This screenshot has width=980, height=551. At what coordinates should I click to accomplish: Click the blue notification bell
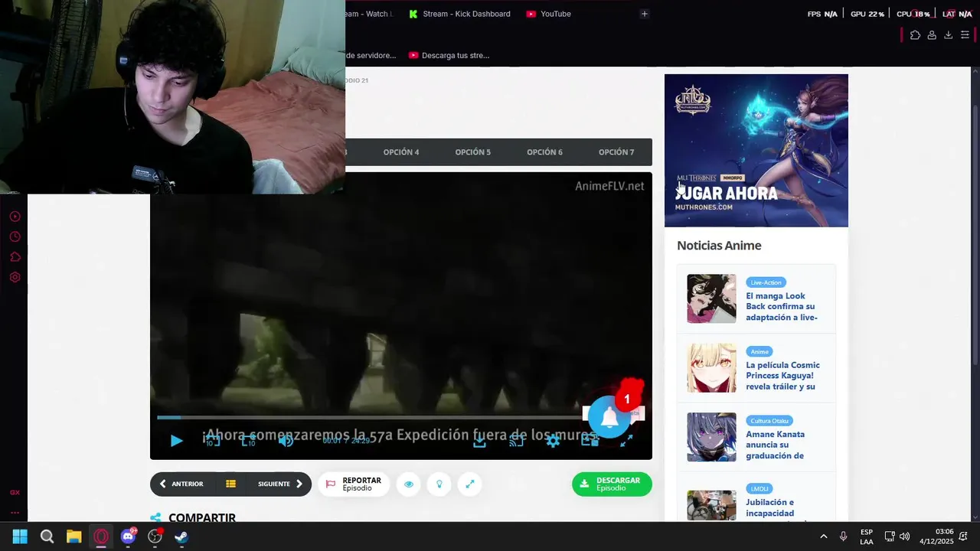[x=609, y=417]
